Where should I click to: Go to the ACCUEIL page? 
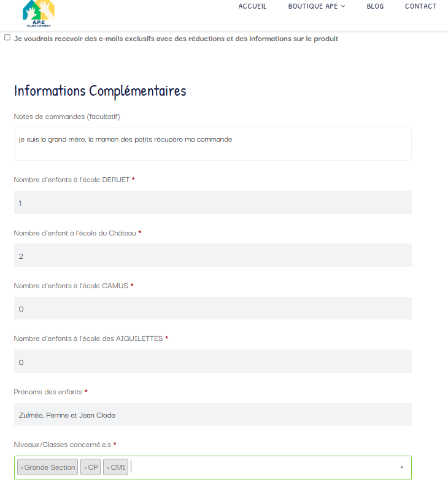(252, 6)
